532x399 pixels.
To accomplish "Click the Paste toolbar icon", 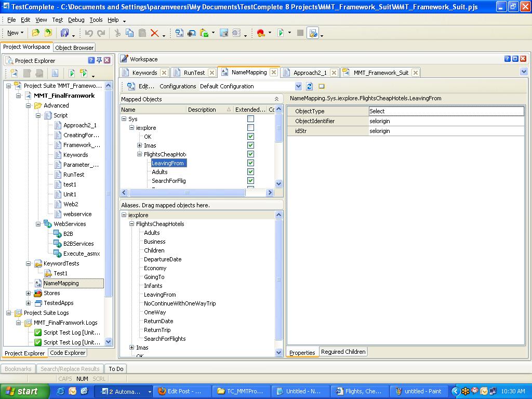I will click(x=142, y=33).
